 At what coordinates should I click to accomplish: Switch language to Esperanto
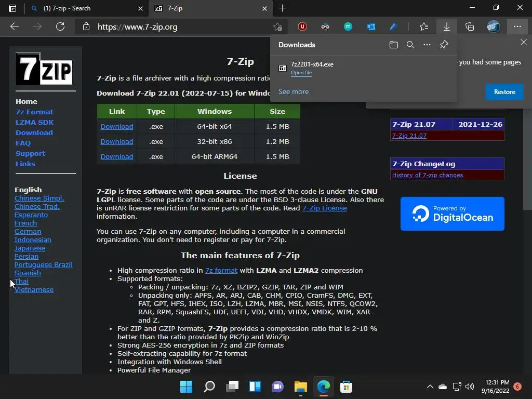[31, 215]
